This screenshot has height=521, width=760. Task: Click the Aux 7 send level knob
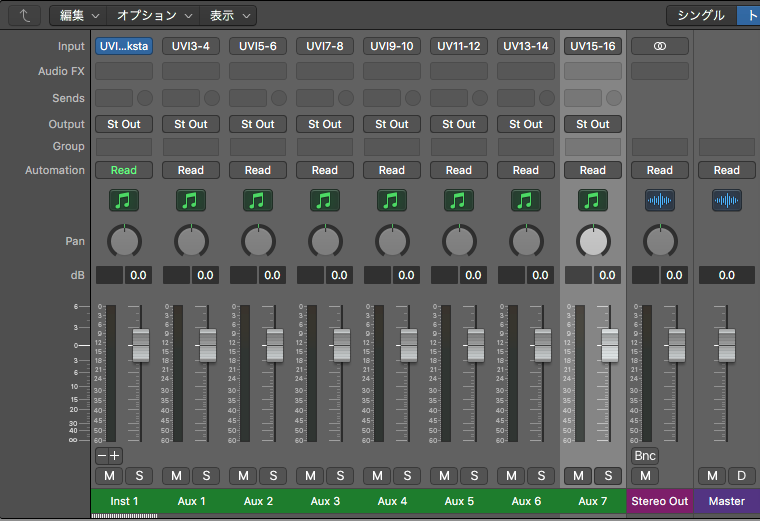tap(614, 98)
